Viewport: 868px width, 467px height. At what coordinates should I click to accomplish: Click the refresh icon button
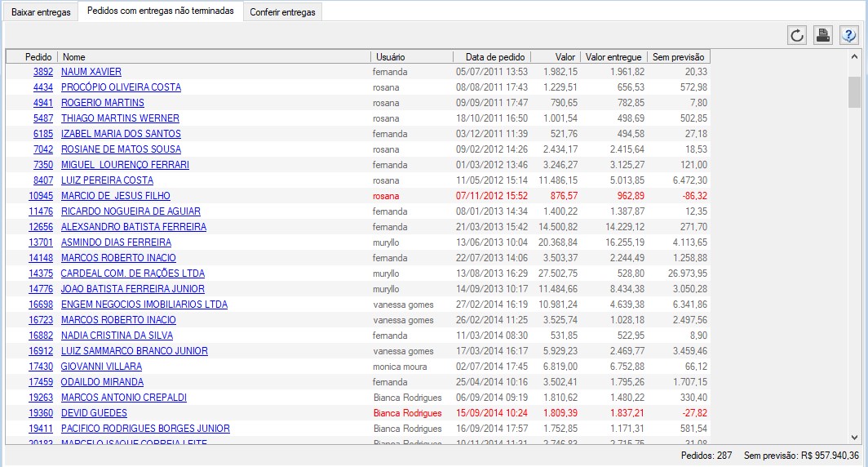(797, 35)
